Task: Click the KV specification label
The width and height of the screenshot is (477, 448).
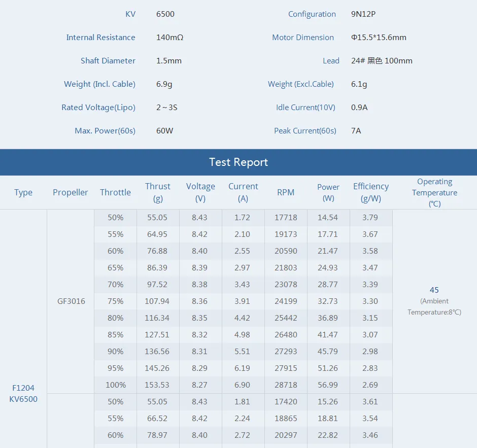Action: tap(130, 14)
